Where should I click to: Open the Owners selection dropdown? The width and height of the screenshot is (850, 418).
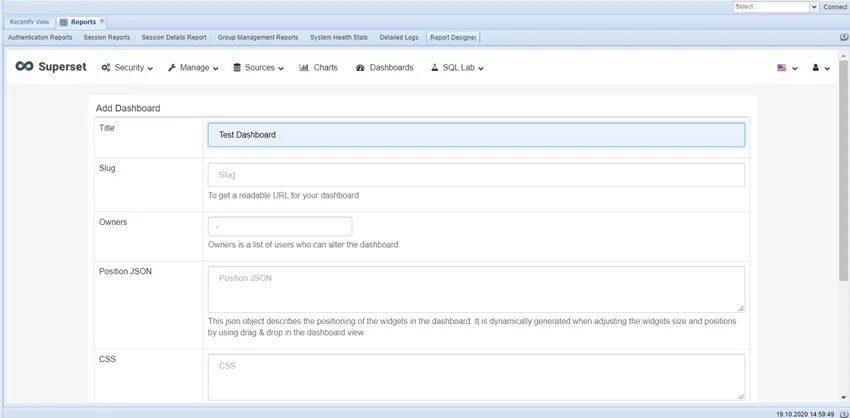click(x=280, y=226)
